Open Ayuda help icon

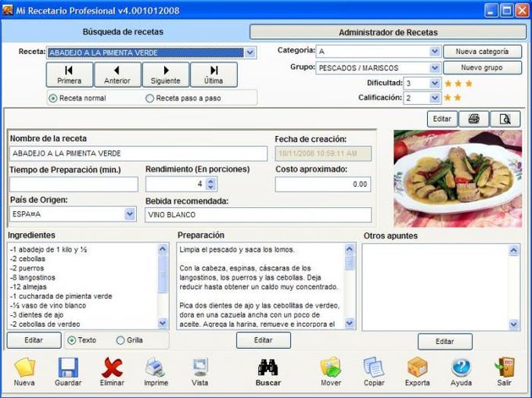pyautogui.click(x=461, y=372)
